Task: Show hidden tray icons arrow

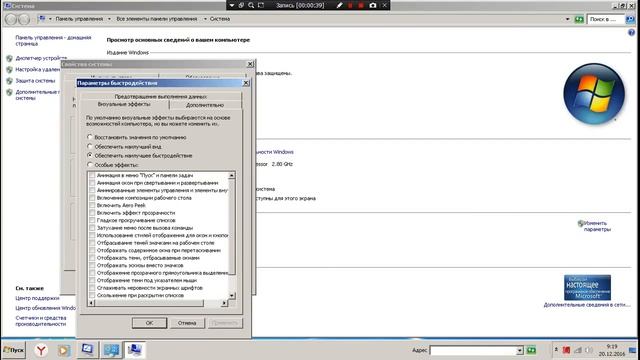Action: [x=556, y=350]
